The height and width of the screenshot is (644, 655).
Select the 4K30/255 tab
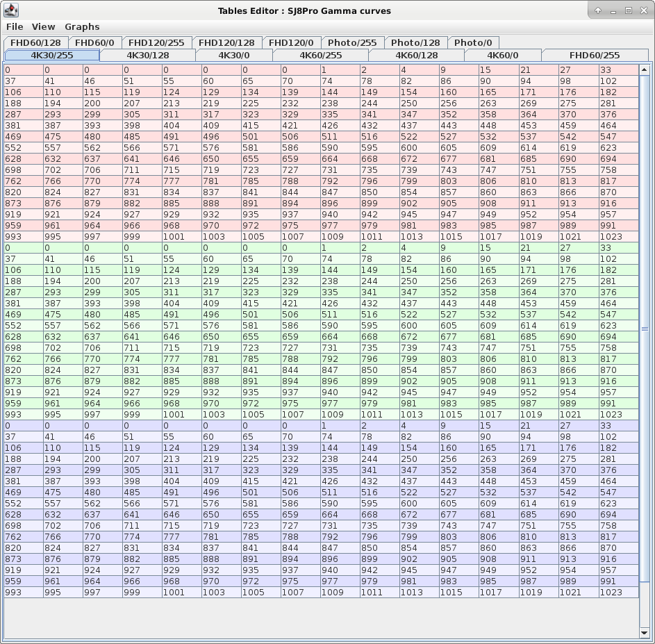(x=52, y=55)
